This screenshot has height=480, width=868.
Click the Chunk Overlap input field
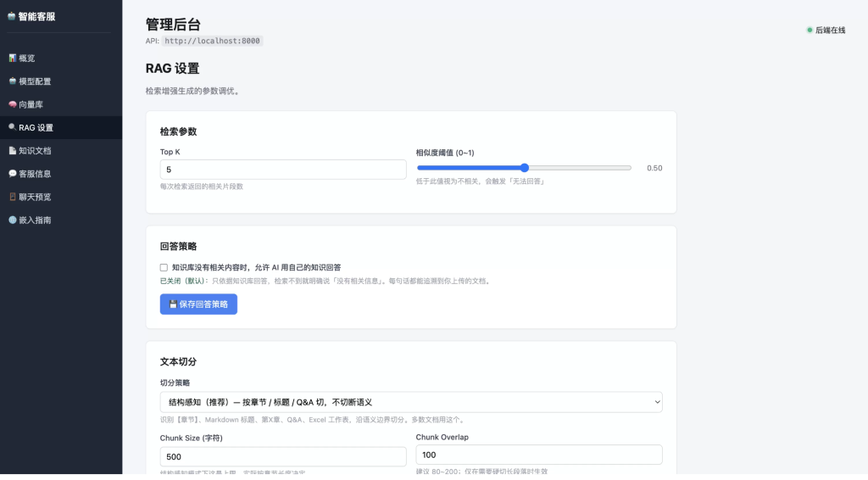point(539,455)
